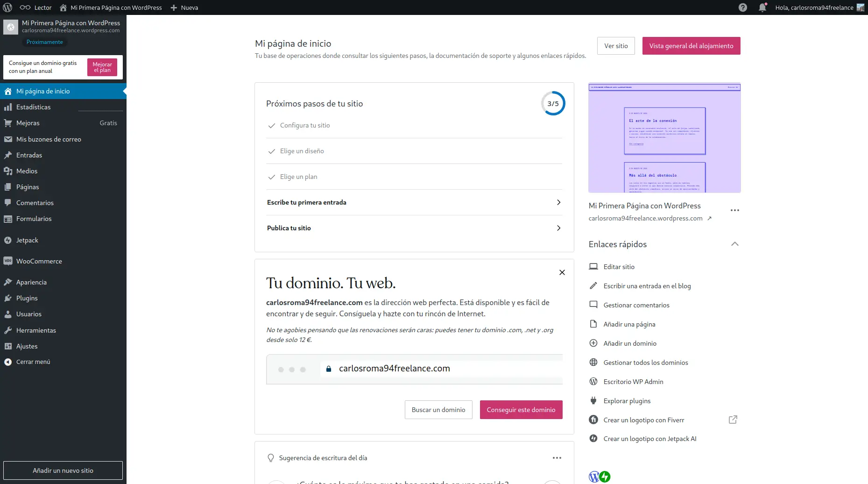
Task: Open Páginas pages icon
Action: 8,187
